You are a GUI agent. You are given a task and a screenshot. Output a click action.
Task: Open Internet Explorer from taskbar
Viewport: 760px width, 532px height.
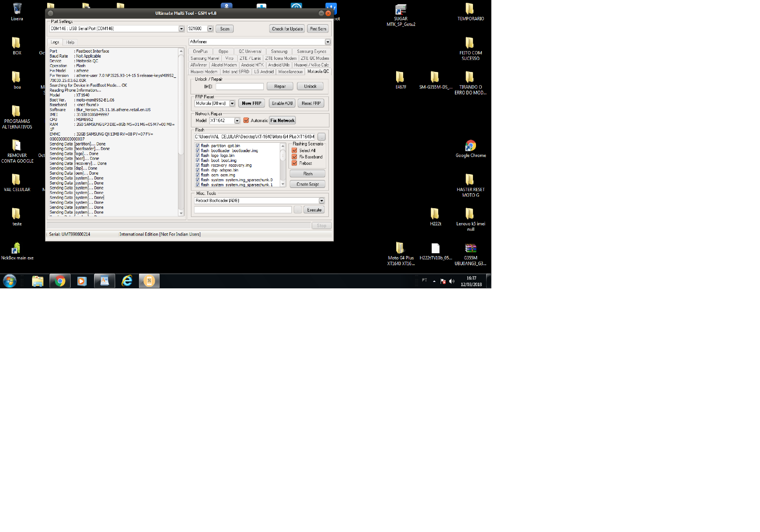[127, 281]
